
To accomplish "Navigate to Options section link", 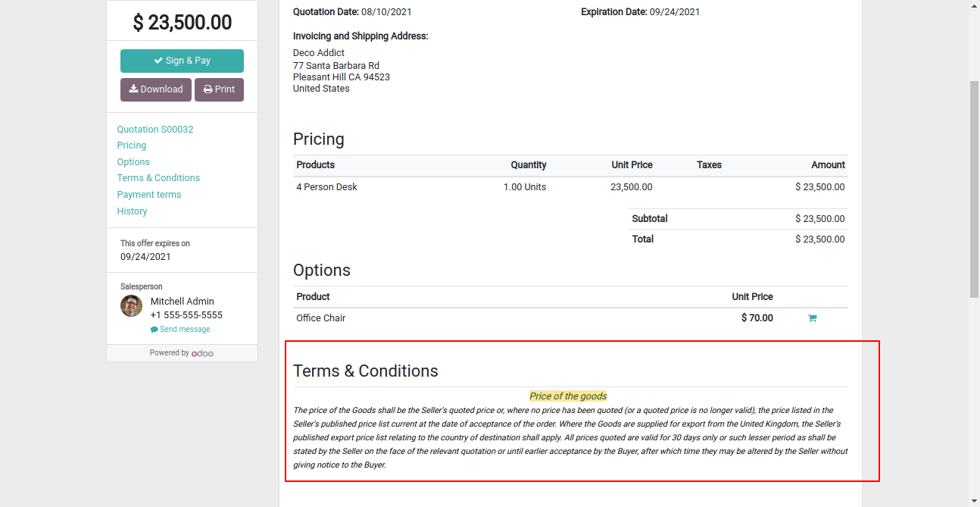I will pyautogui.click(x=133, y=162).
